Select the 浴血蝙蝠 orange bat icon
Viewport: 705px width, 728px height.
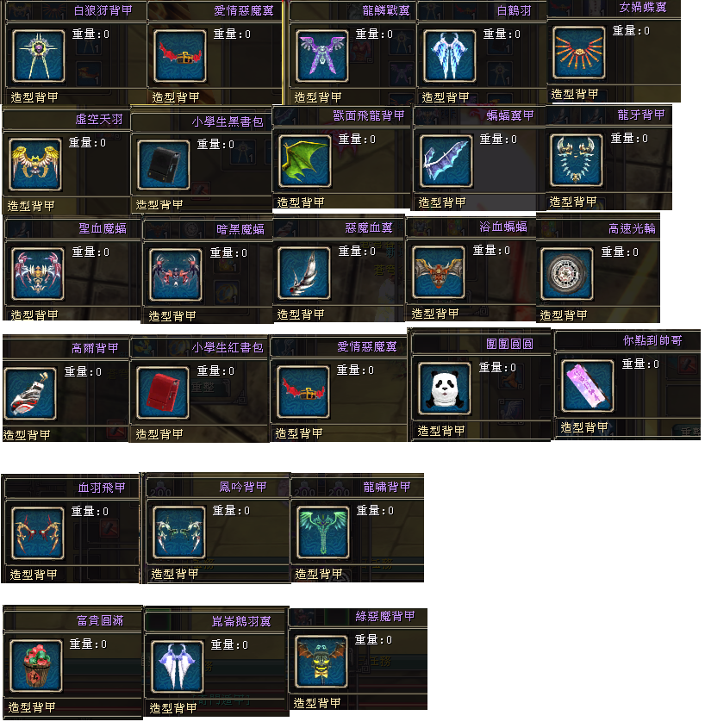439,272
